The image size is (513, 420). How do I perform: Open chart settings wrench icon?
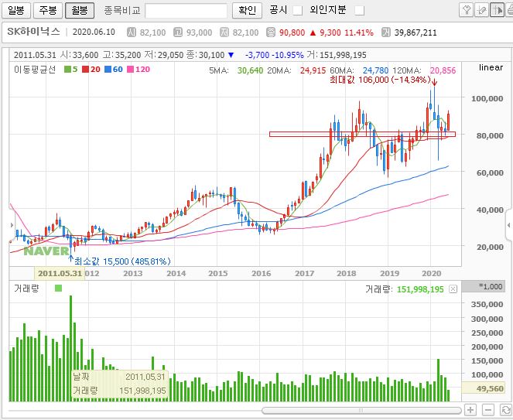[x=467, y=10]
